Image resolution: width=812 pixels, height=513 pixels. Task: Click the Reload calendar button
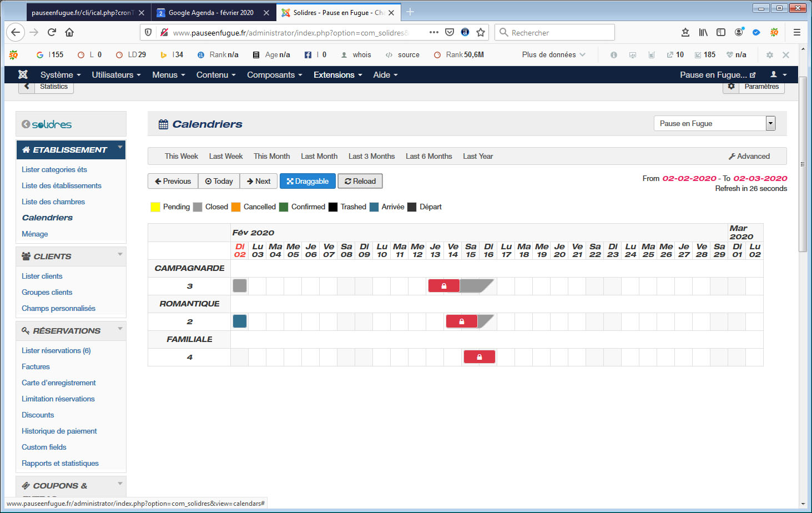(360, 181)
